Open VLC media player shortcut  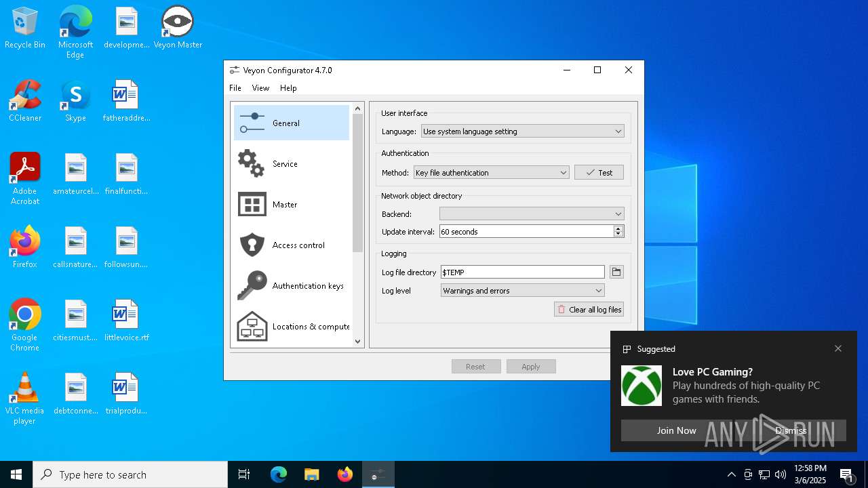[x=25, y=399]
